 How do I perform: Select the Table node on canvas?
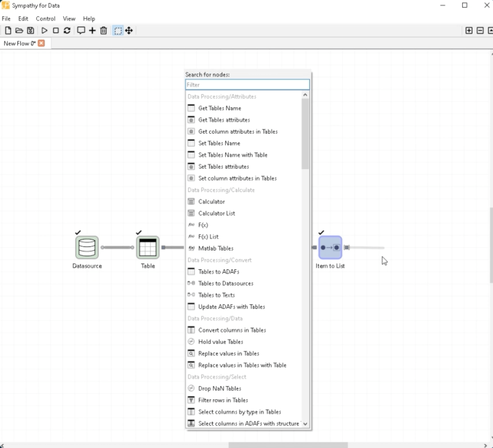pos(148,248)
